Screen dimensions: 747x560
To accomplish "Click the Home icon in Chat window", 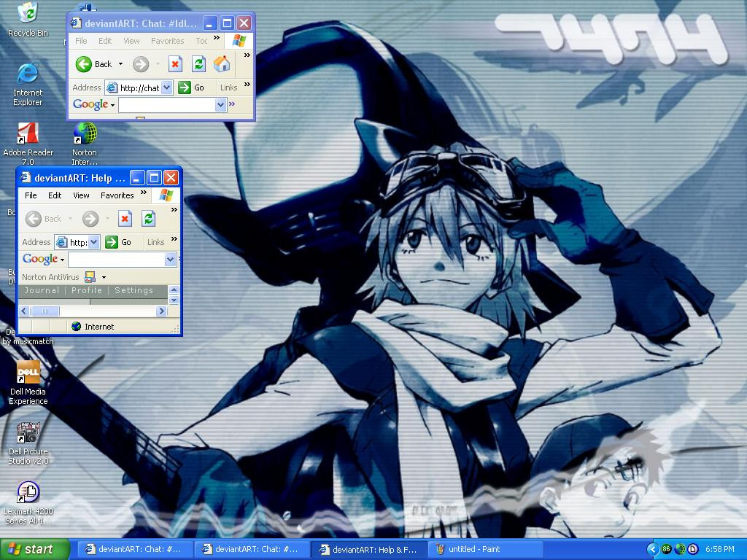I will (222, 64).
